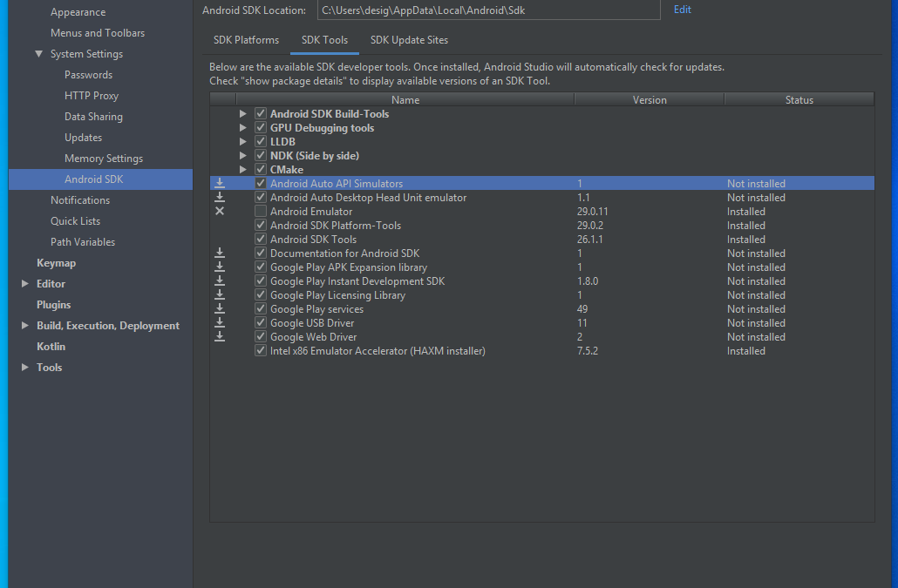Toggle the CMake checkbox
Viewport: 898px width, 588px height.
pyautogui.click(x=261, y=169)
